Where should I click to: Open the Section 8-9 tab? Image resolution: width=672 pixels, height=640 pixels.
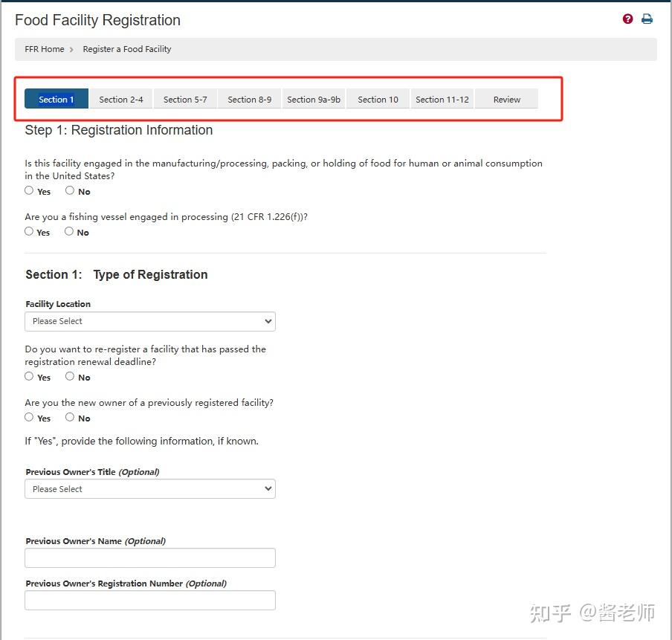[250, 99]
